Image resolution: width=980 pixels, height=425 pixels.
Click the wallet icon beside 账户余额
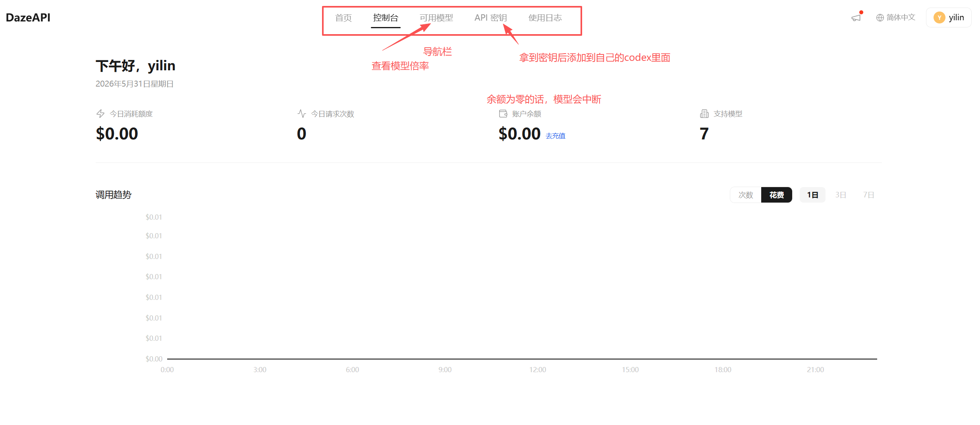503,114
